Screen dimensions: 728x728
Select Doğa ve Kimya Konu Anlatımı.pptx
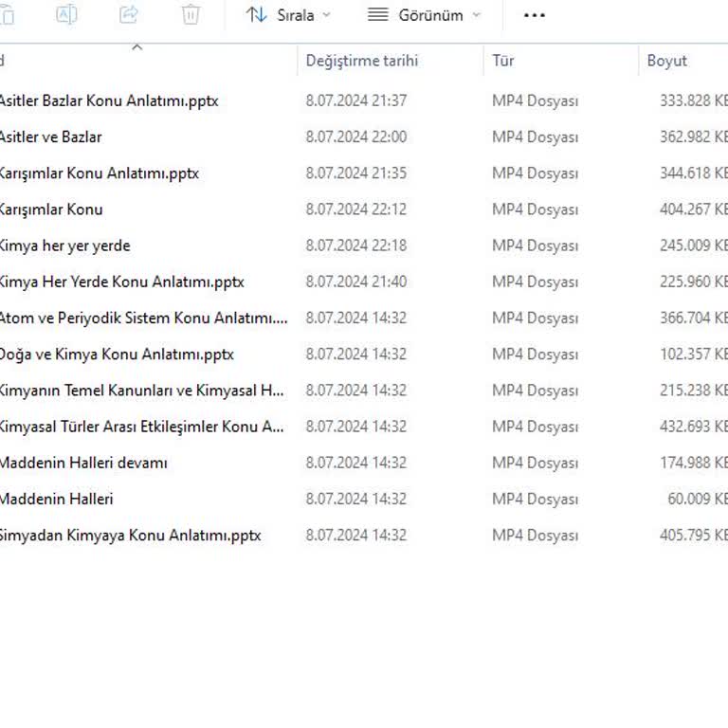[116, 355]
